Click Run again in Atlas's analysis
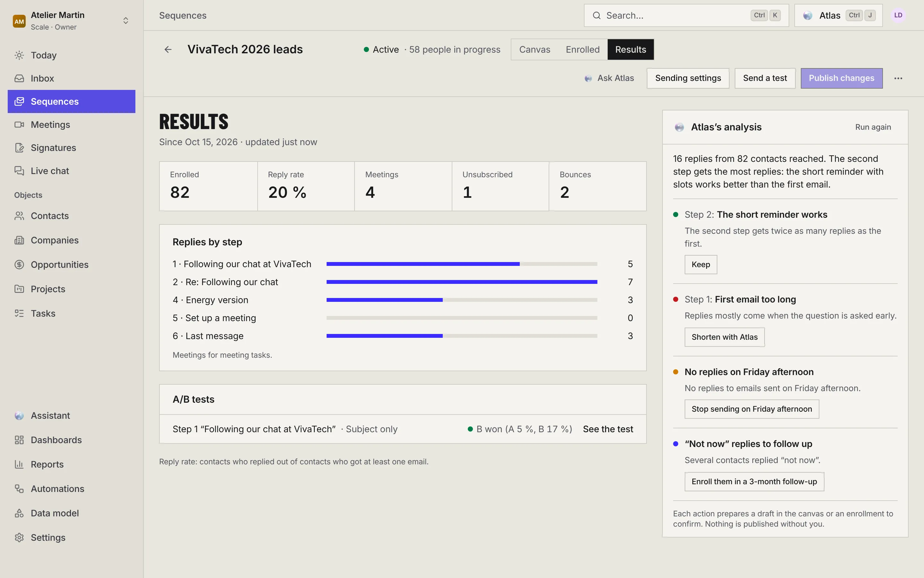Screen dimensions: 924x578 point(873,127)
